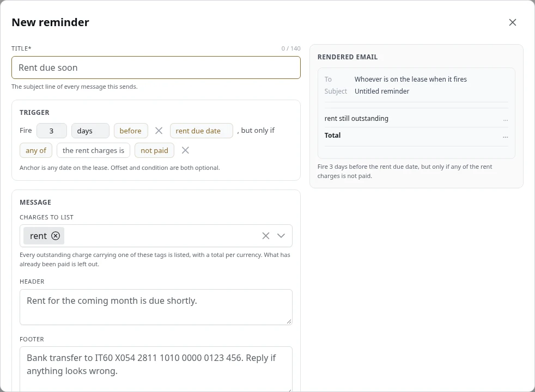Select the 'the rent charges is' chip
The image size is (535, 392).
coord(93,150)
